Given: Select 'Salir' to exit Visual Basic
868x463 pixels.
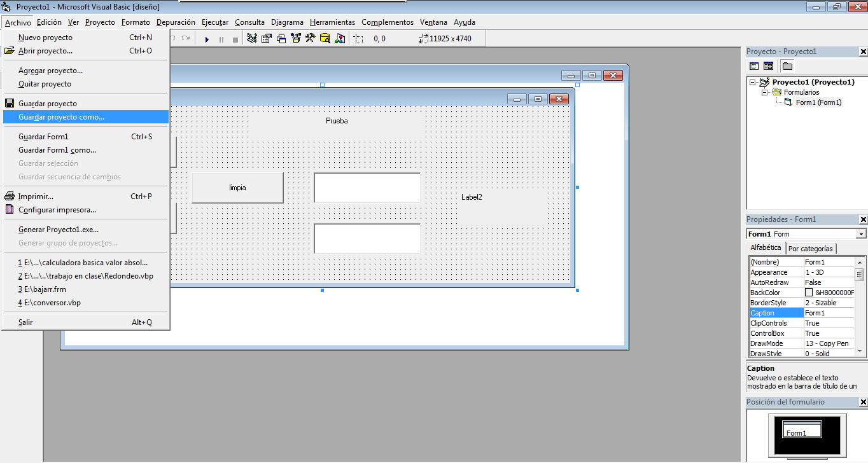Looking at the screenshot, I should tap(86, 322).
